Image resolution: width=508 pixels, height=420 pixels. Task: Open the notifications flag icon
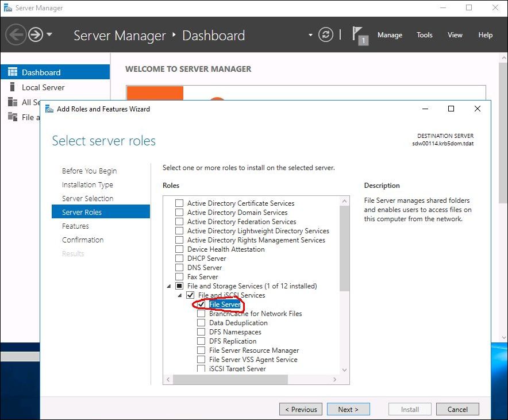[360, 36]
